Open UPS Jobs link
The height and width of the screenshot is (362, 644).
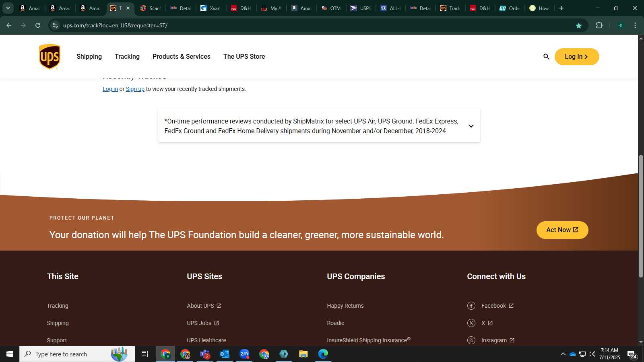click(203, 323)
